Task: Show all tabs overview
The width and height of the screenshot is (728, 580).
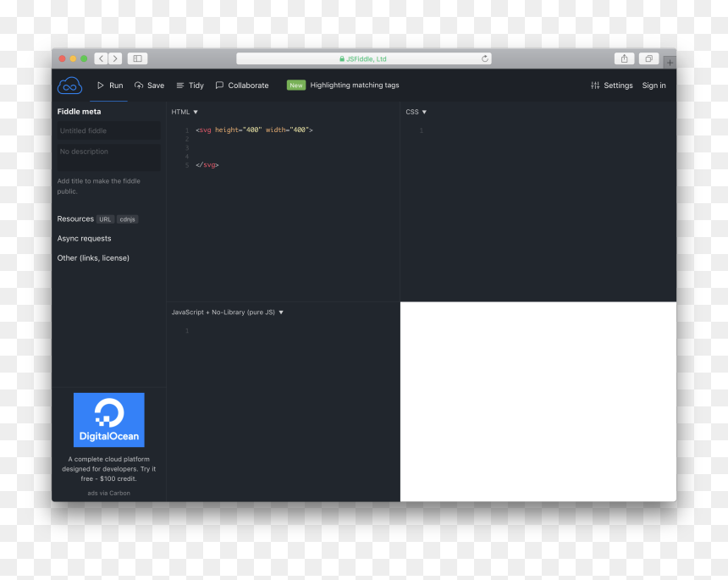Action: point(649,58)
